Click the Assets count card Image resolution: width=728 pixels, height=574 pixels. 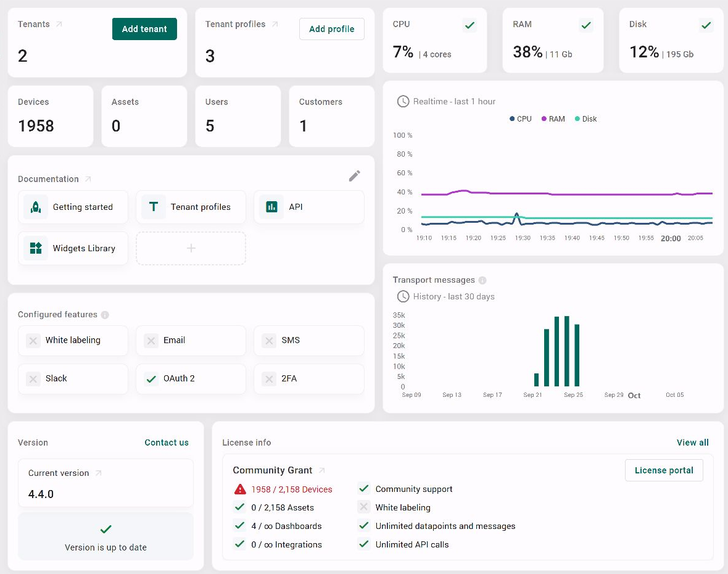(x=144, y=116)
